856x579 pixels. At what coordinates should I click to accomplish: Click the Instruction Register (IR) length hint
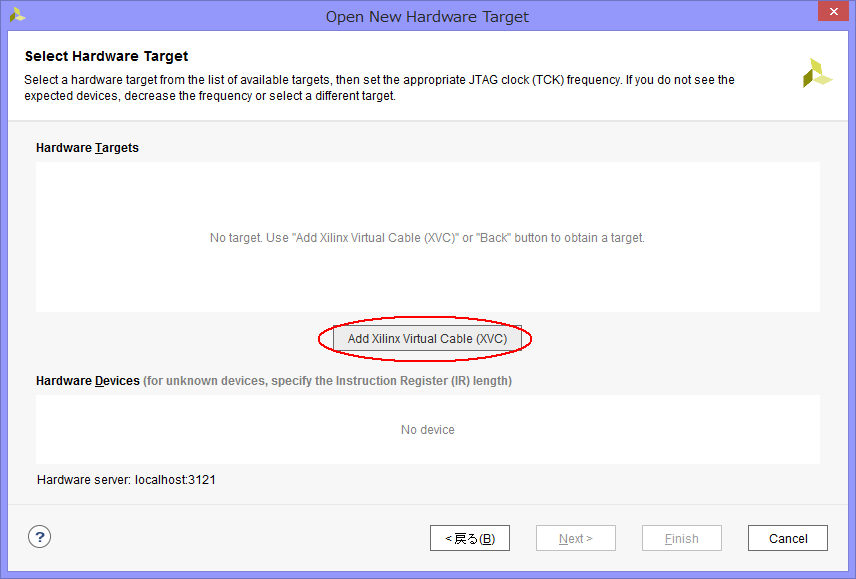(327, 381)
